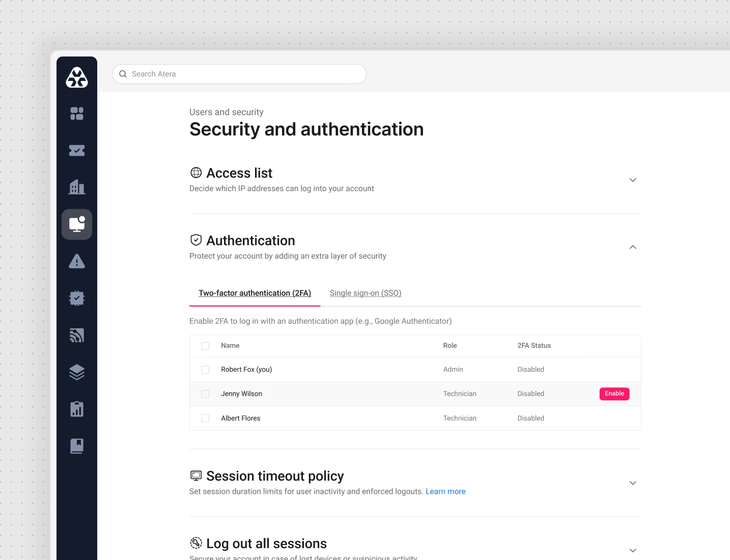Select the Albert Flores name cell

click(241, 418)
